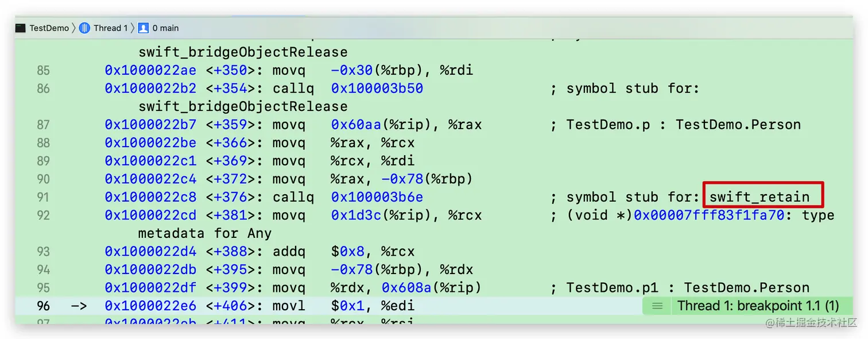Click the breakpoint annotation menu icon
The width and height of the screenshot is (868, 339).
click(x=658, y=306)
